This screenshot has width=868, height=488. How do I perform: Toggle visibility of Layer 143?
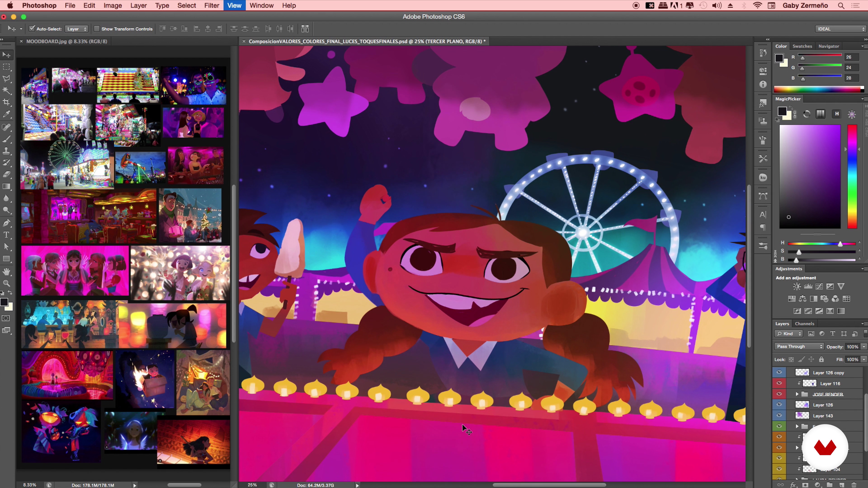[x=779, y=415]
